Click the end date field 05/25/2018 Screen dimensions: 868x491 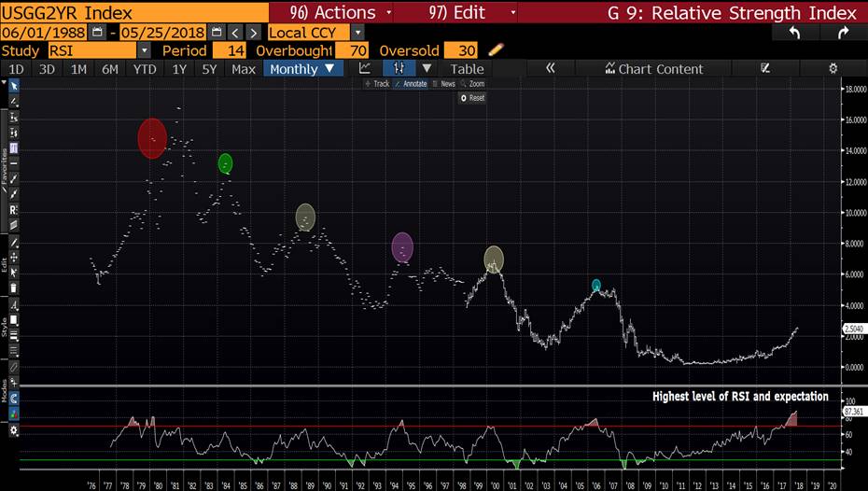click(162, 33)
